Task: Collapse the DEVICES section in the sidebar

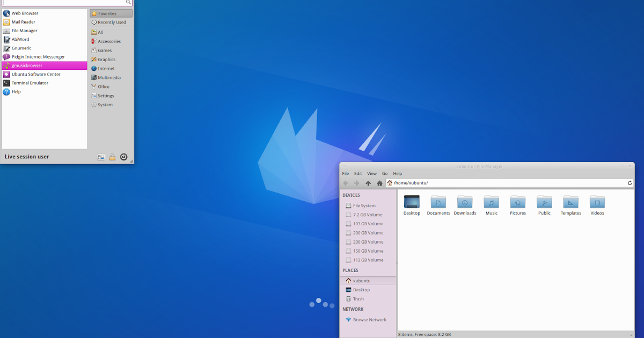Action: [352, 195]
